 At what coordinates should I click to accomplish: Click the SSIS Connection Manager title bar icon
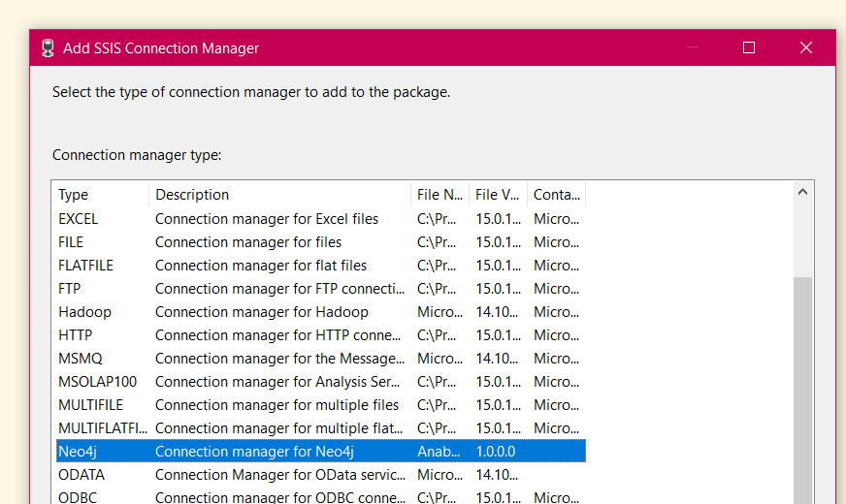point(48,47)
